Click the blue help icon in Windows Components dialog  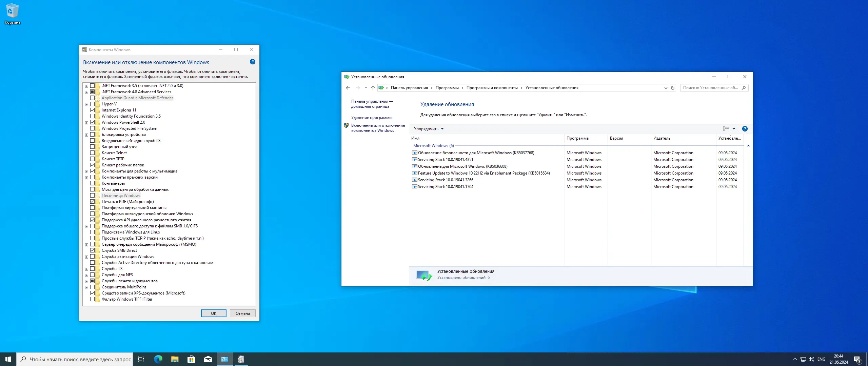(x=252, y=62)
